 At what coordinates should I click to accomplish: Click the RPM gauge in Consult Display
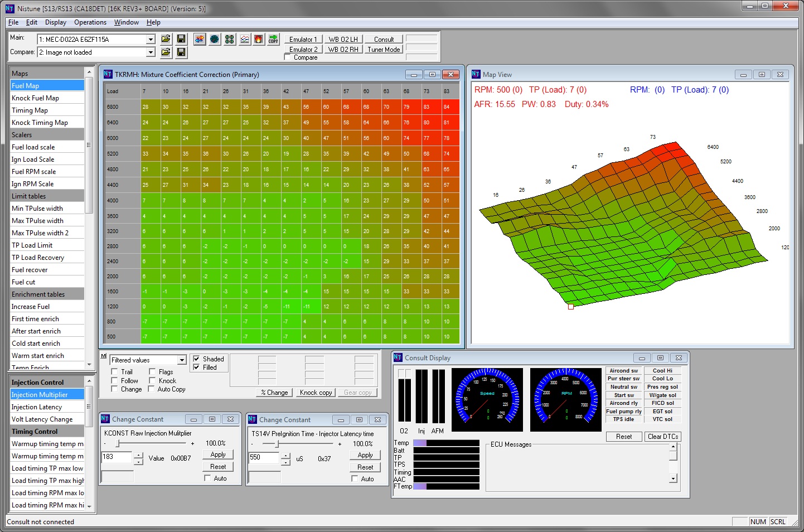(566, 399)
